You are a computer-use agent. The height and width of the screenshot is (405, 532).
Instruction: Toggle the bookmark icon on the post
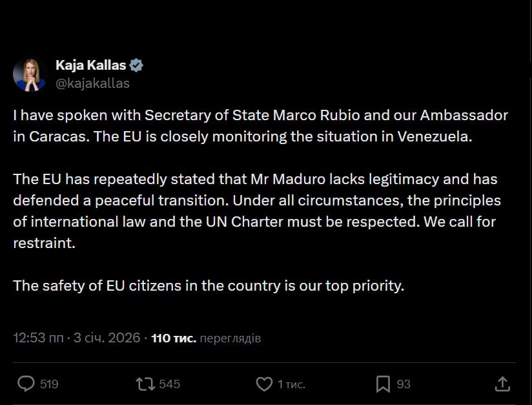(x=383, y=384)
